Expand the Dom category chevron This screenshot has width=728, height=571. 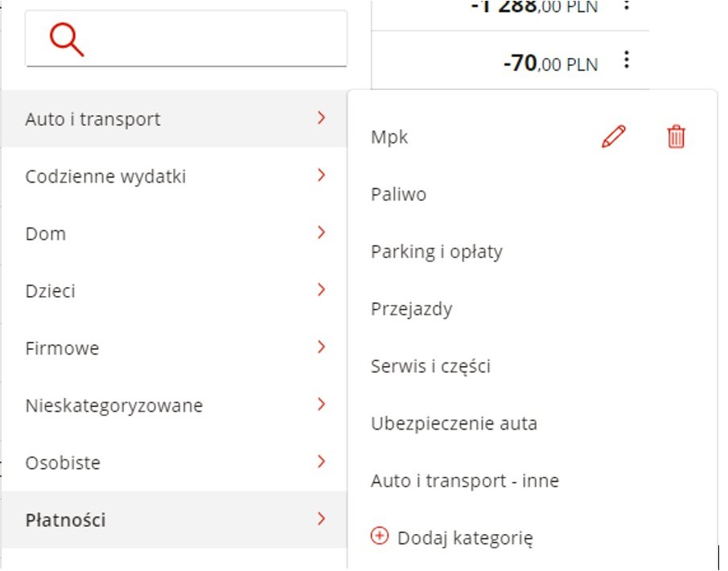click(x=321, y=232)
